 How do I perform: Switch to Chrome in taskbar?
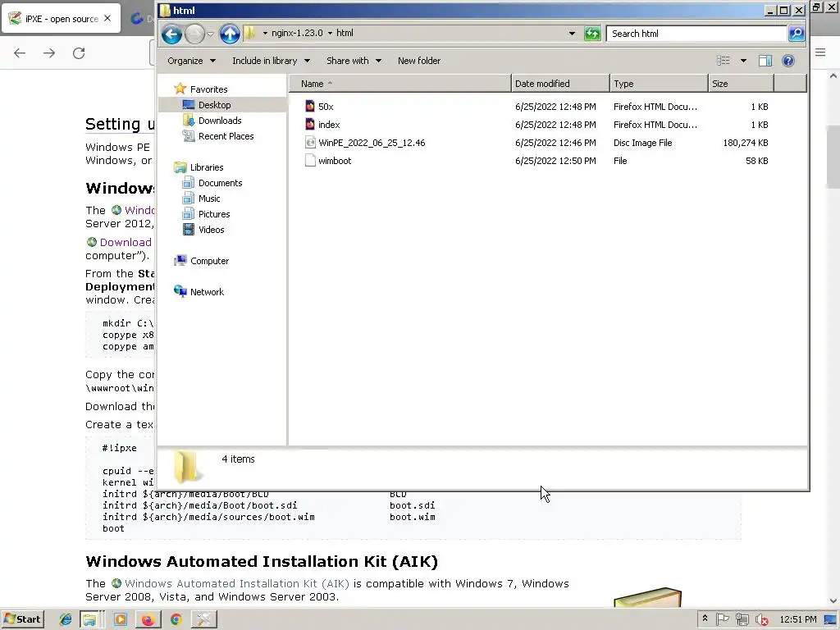coord(176,619)
